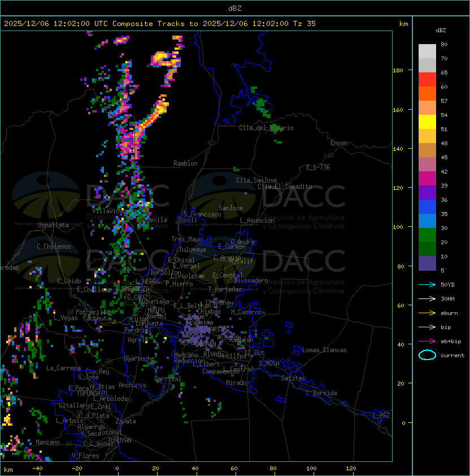
Task: Click the 'Manzano' map label
Action: (47, 442)
